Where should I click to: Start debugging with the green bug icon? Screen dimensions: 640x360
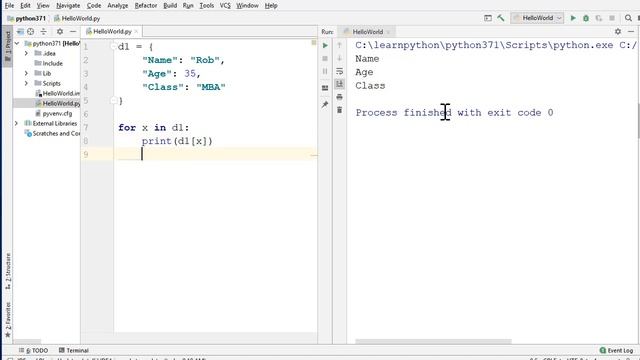point(586,18)
